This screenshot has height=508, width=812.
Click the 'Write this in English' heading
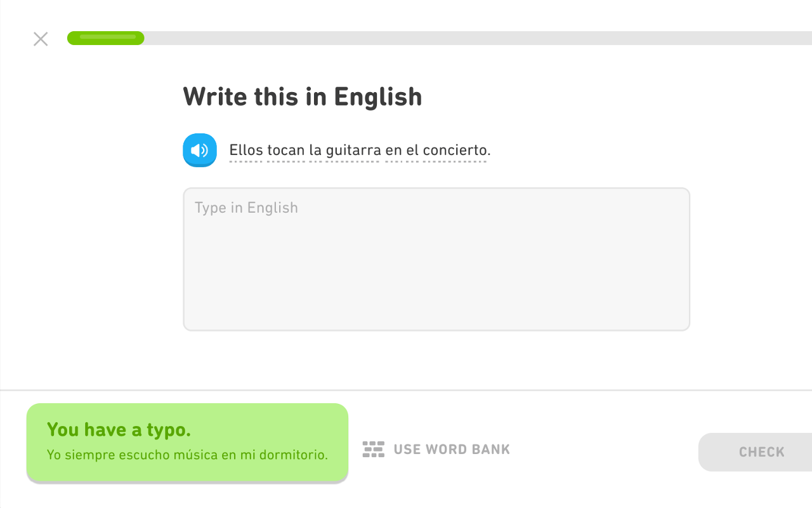(x=302, y=97)
